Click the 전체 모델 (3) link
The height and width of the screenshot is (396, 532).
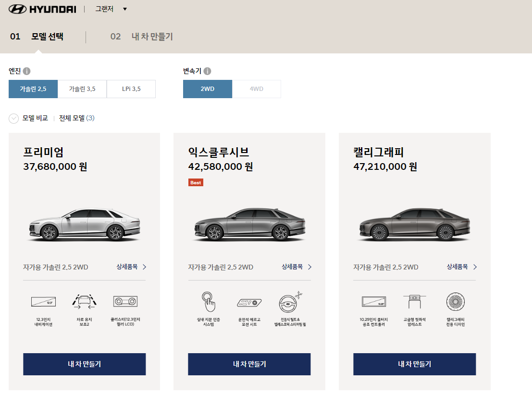[x=77, y=118]
